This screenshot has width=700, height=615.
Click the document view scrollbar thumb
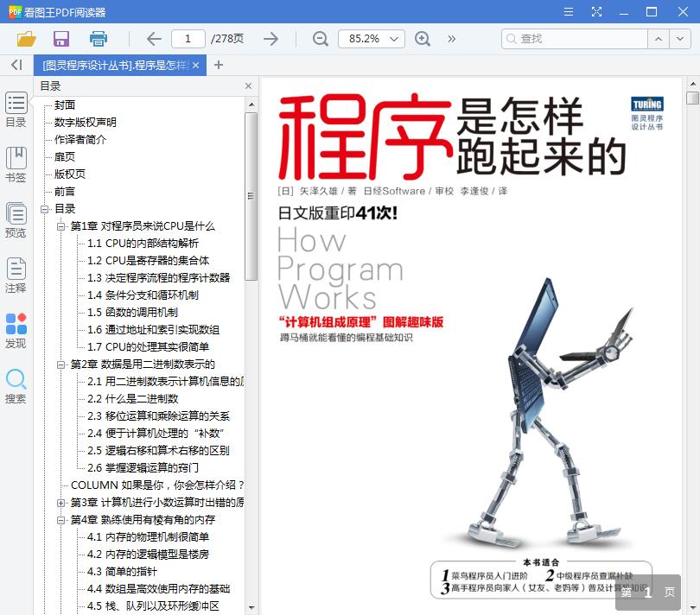pyautogui.click(x=692, y=98)
